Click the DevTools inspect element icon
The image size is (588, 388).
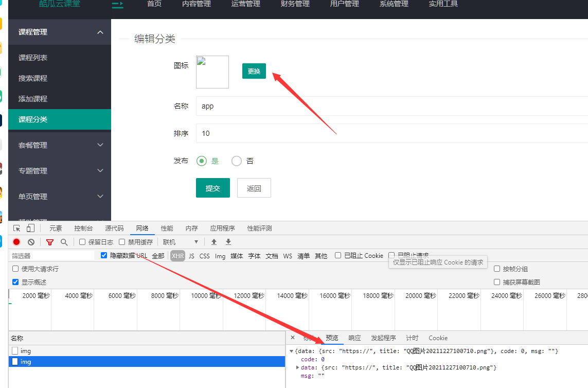click(x=17, y=228)
